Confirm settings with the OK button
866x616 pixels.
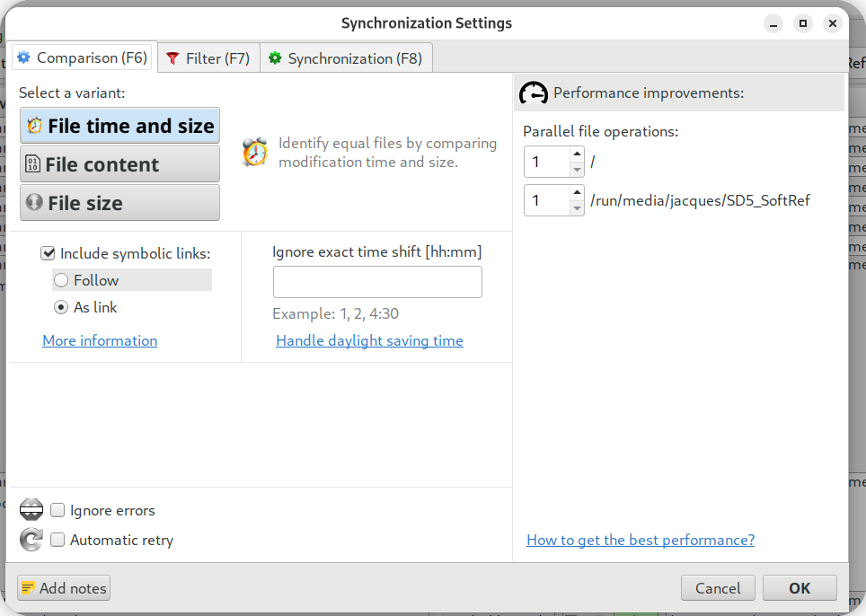coord(800,588)
